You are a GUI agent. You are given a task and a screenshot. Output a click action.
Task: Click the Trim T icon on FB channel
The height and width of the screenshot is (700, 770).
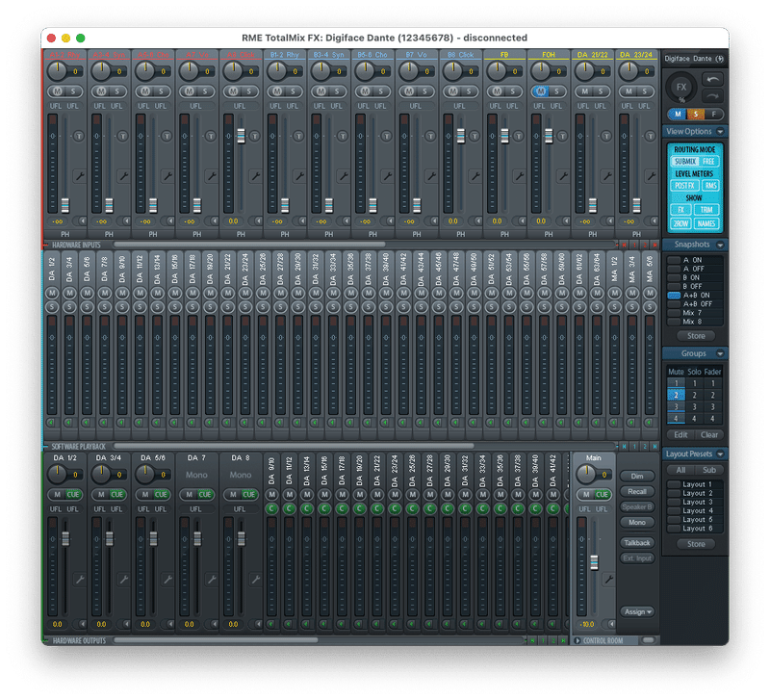(519, 136)
